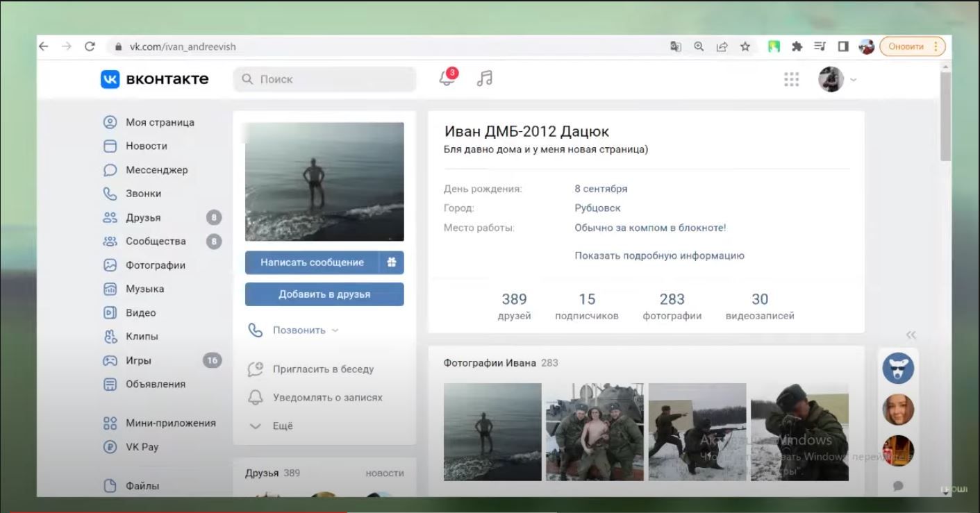Click the Музыка sidebar icon
Screen dimensions: 980x513
pyautogui.click(x=110, y=289)
